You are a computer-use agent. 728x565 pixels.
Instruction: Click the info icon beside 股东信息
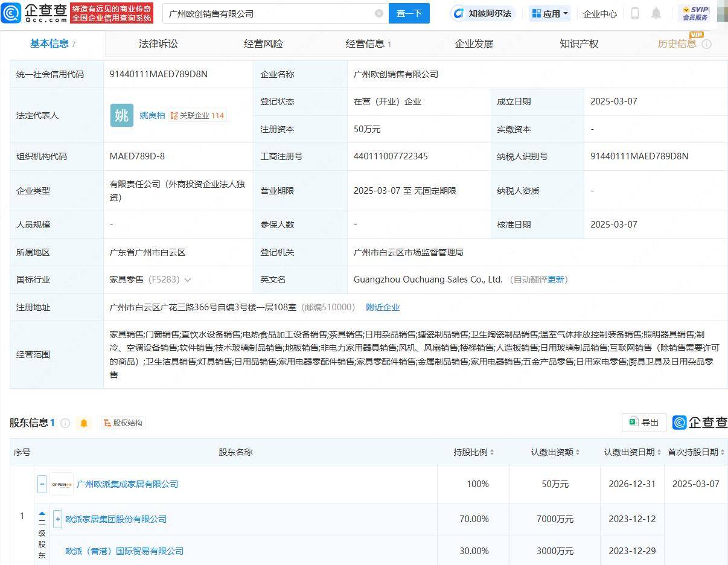click(65, 423)
